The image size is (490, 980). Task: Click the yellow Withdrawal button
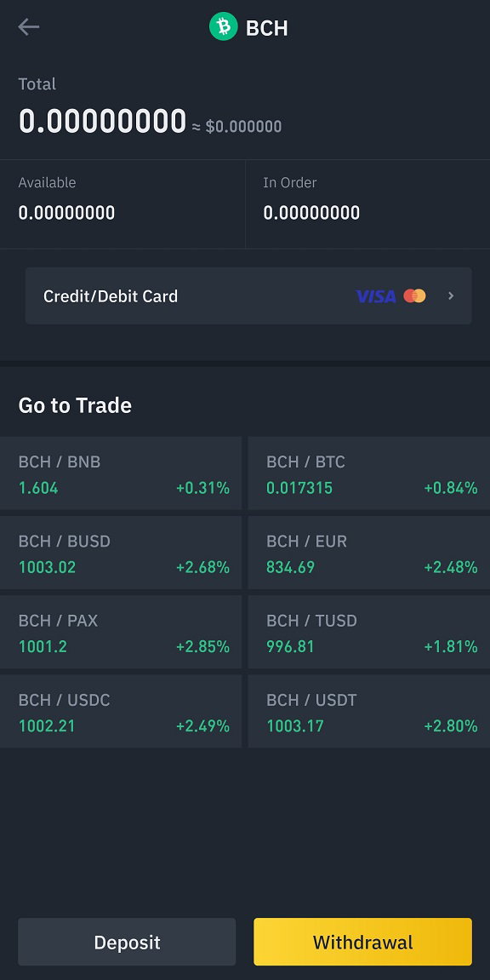[x=362, y=942]
